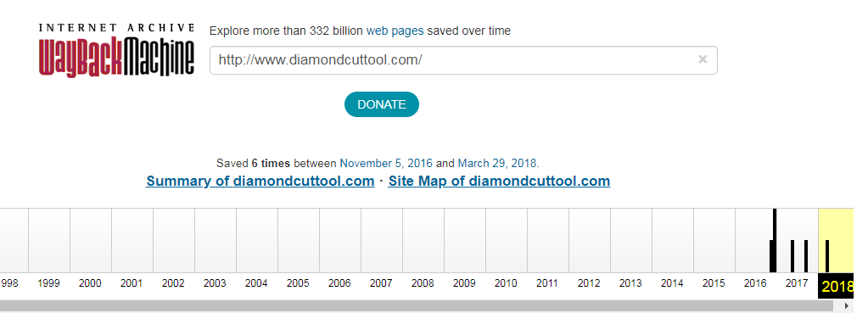Select the 2016 year in timeline
This screenshot has width=868, height=330.
[755, 283]
